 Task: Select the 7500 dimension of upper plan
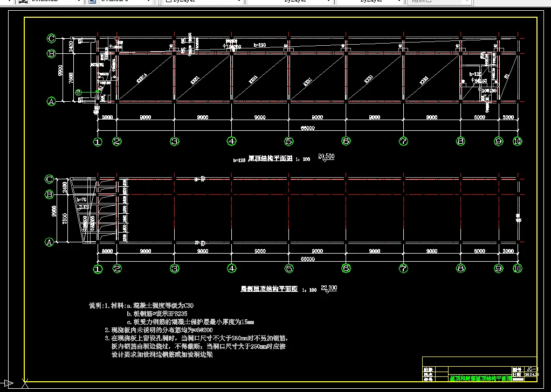coord(71,78)
